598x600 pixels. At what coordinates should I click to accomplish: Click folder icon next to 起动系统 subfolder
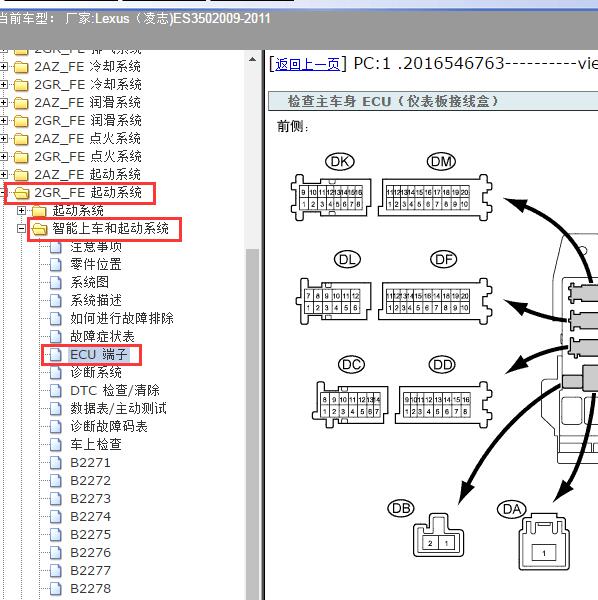[x=39, y=211]
